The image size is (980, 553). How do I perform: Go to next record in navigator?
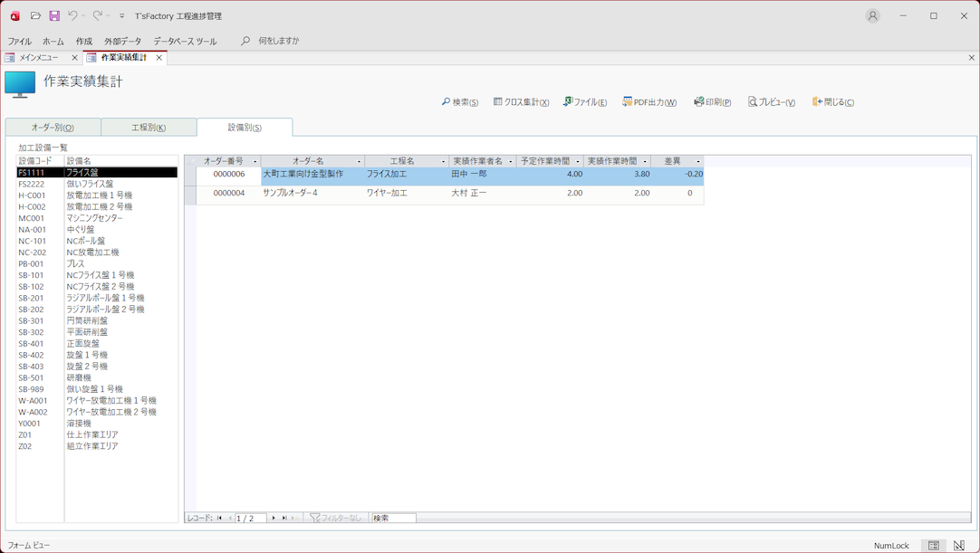coord(274,519)
